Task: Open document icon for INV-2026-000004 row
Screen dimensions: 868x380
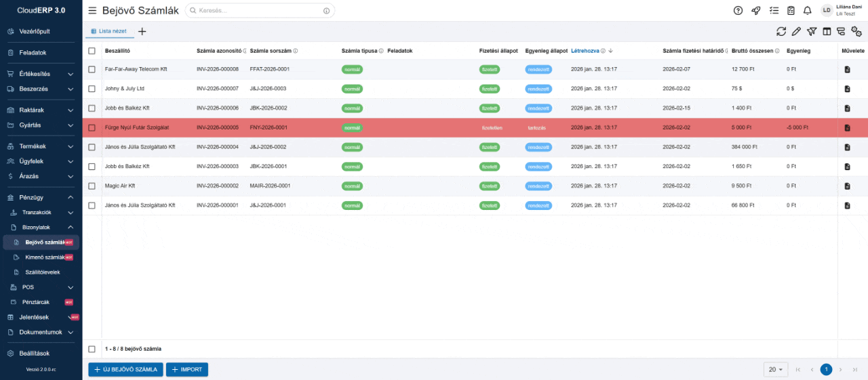Action: click(847, 147)
